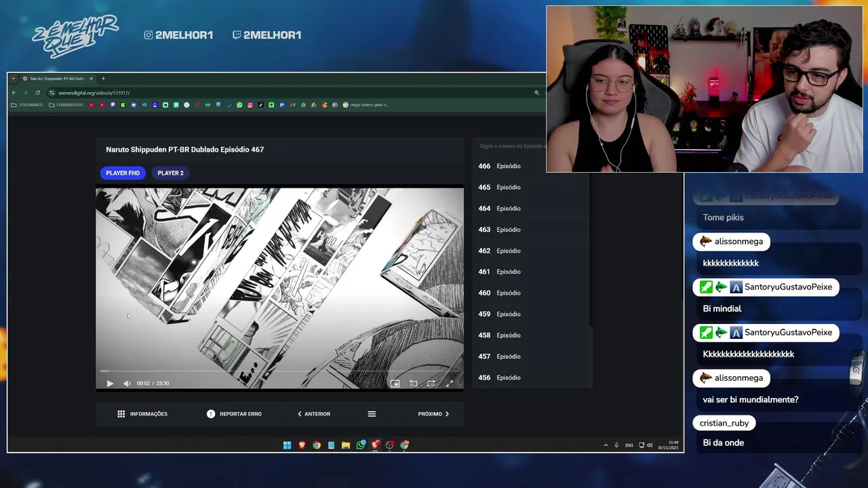
Task: Click the address bar URL
Action: pyautogui.click(x=94, y=93)
